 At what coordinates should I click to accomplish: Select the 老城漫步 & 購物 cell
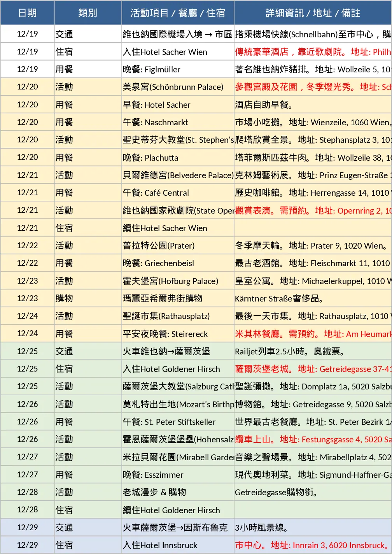coord(178,492)
